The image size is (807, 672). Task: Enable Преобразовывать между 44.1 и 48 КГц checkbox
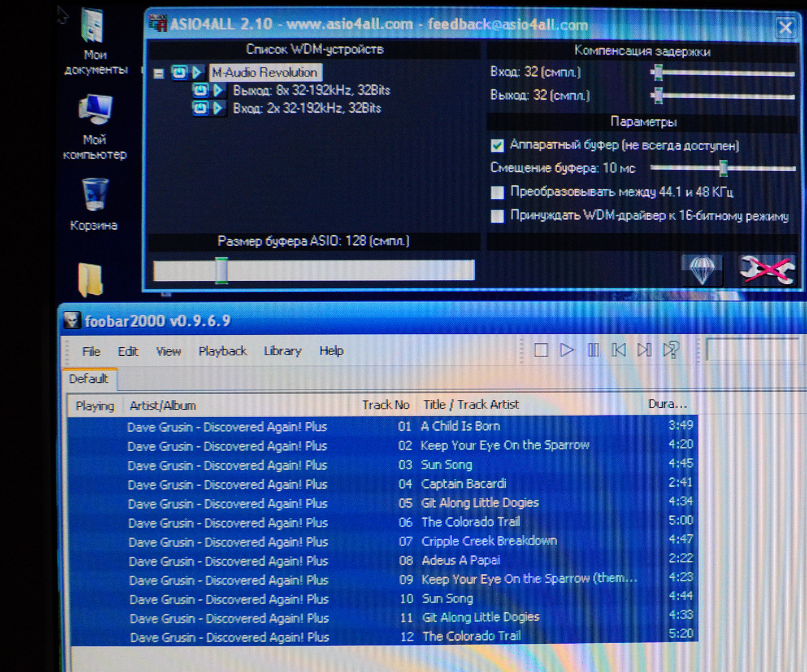click(x=497, y=193)
